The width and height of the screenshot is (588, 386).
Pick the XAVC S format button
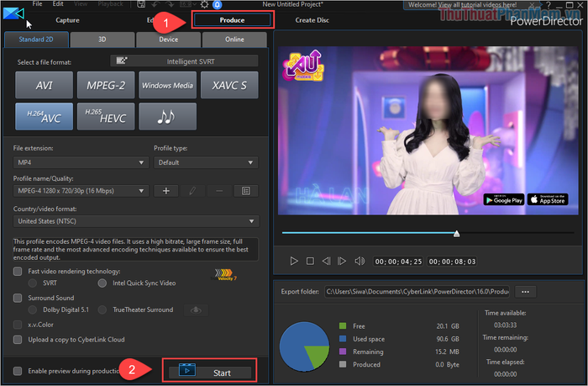229,85
